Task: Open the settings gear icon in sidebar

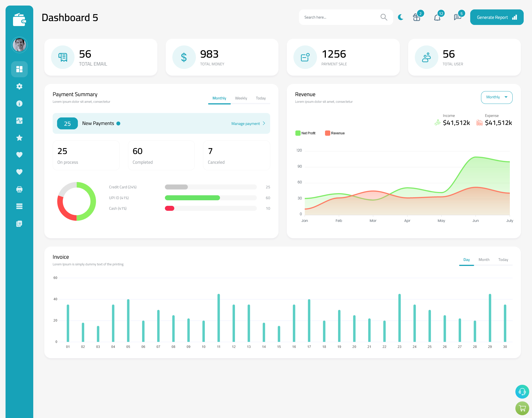Action: 19,86
